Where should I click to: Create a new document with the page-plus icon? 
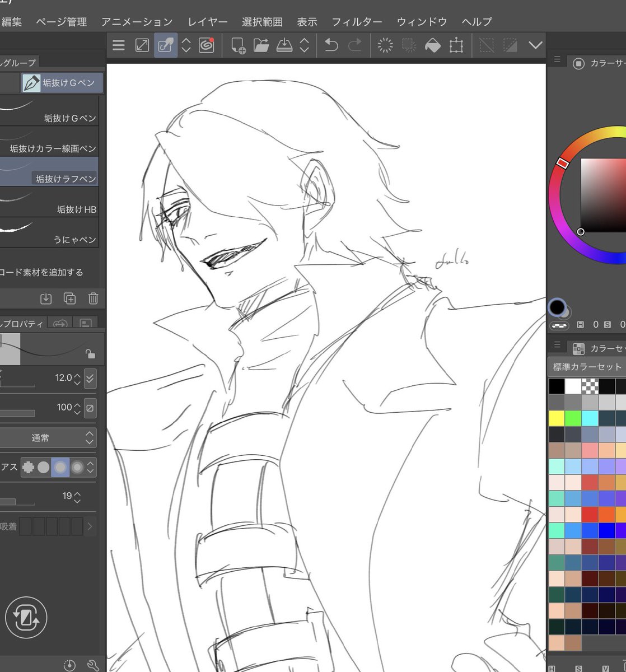click(238, 45)
